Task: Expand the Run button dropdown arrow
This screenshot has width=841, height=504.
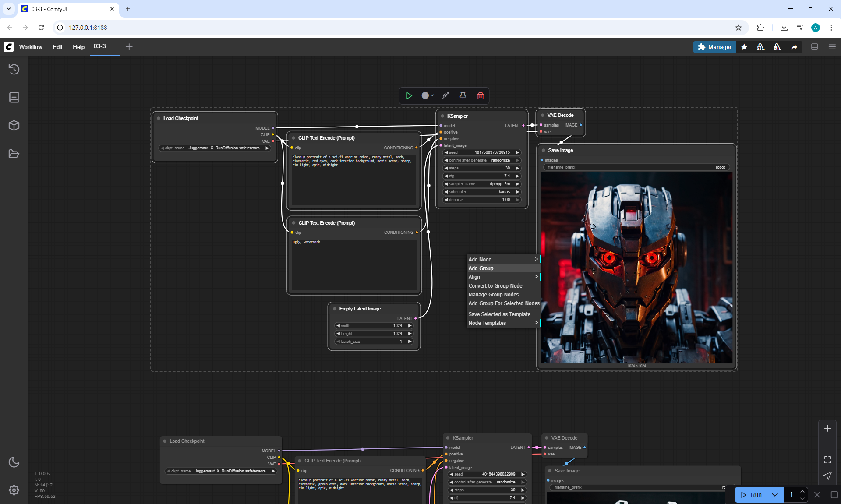Action: pyautogui.click(x=774, y=495)
